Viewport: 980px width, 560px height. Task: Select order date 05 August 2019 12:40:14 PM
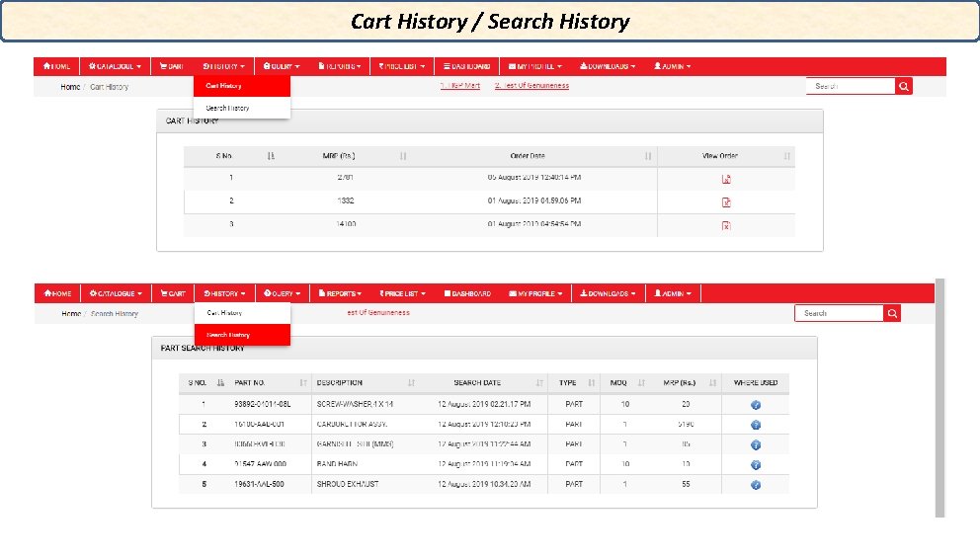point(534,178)
